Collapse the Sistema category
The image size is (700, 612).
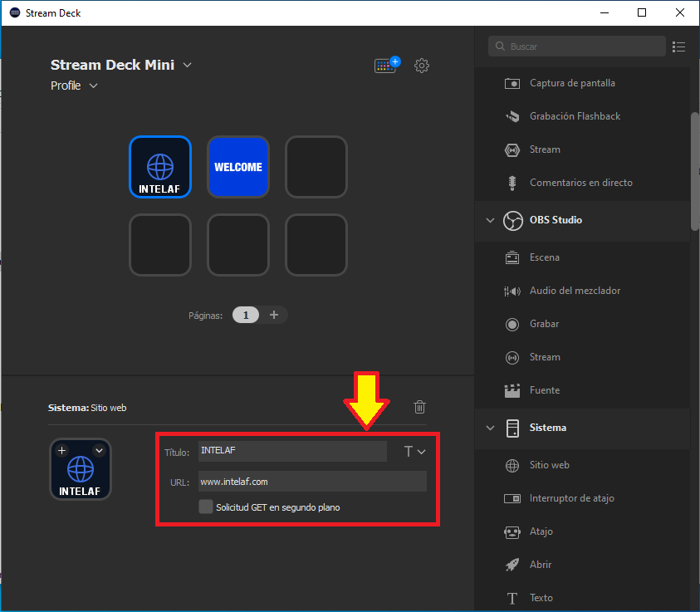click(x=490, y=428)
